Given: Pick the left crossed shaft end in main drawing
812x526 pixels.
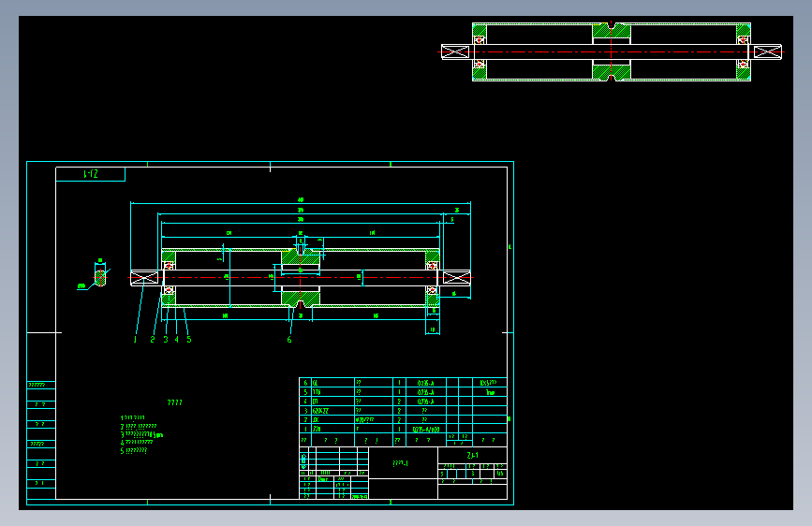Looking at the screenshot, I should pos(144,278).
